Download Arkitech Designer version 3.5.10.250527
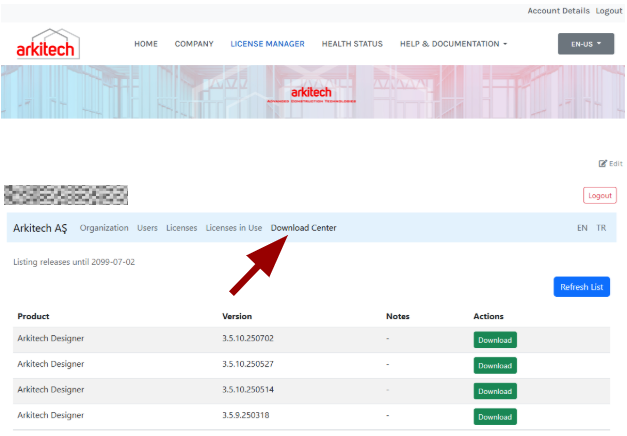 click(x=495, y=366)
